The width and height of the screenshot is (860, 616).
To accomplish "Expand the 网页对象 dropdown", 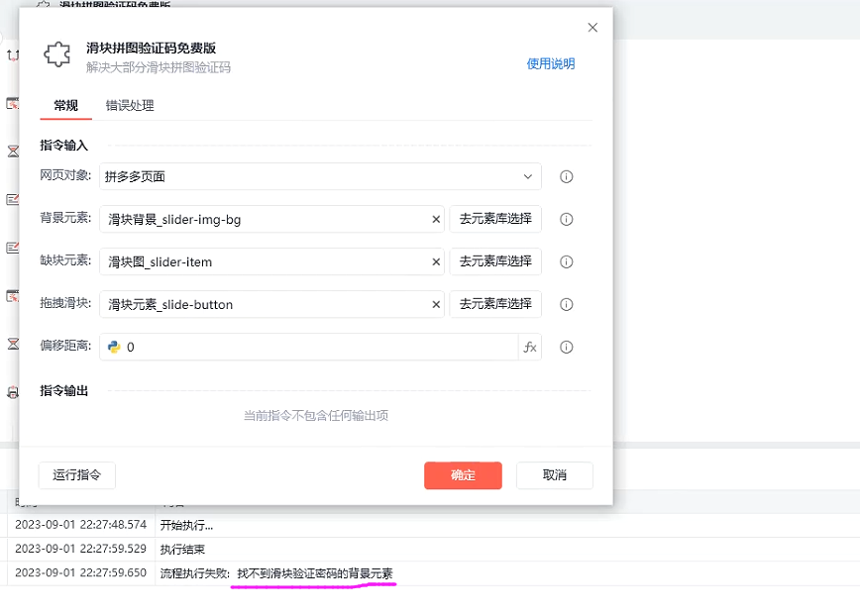I will click(x=527, y=176).
